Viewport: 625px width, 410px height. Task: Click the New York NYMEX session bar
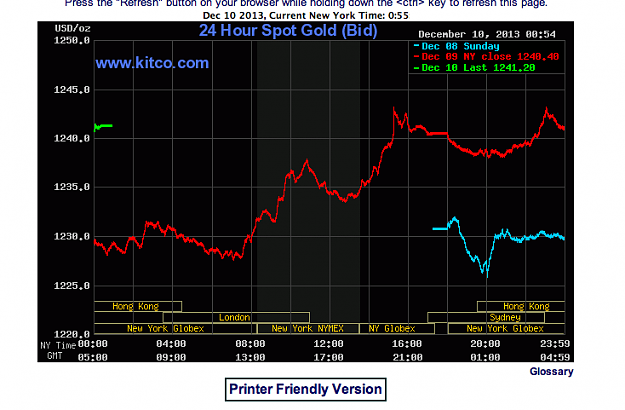308,329
